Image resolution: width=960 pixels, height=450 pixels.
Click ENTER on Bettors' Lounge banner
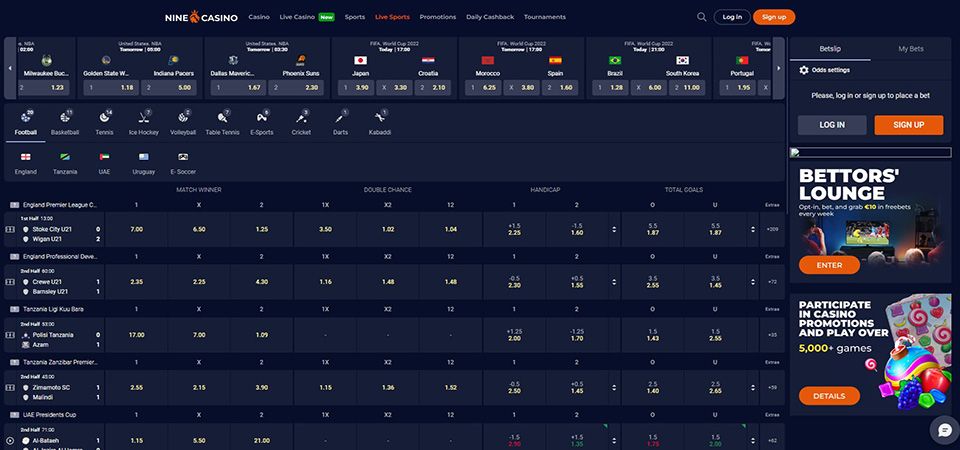[x=829, y=265]
